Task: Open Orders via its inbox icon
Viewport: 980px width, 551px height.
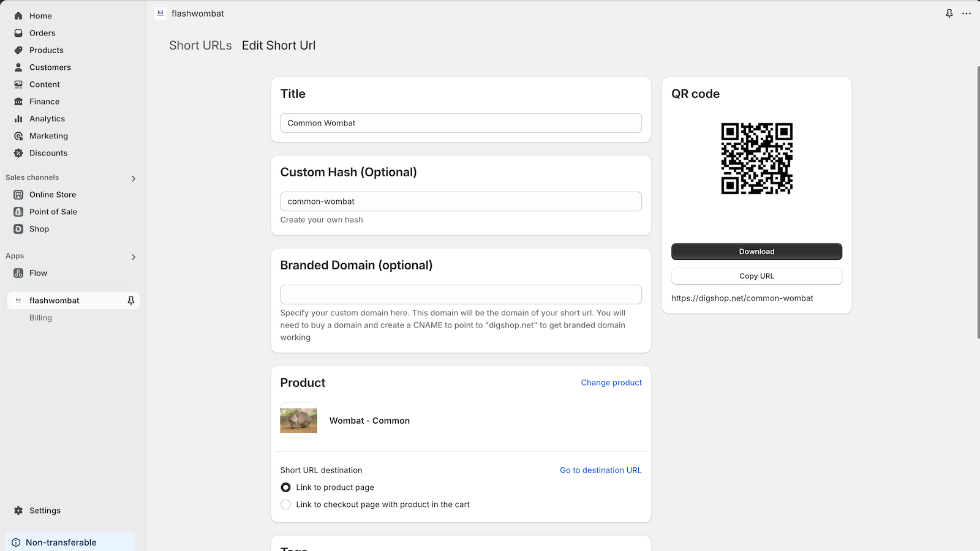Action: [x=18, y=33]
